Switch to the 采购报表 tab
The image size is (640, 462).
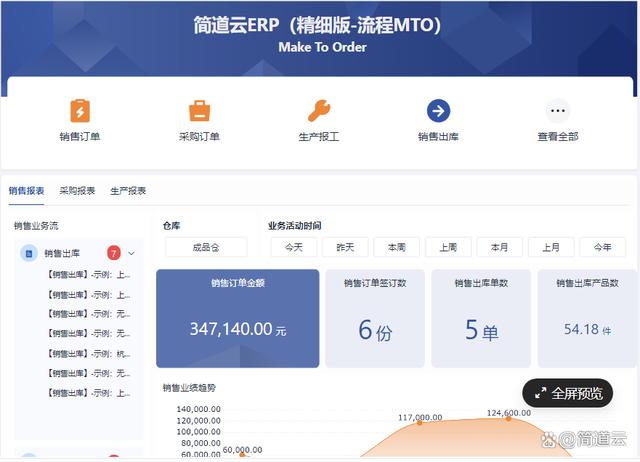click(x=77, y=191)
